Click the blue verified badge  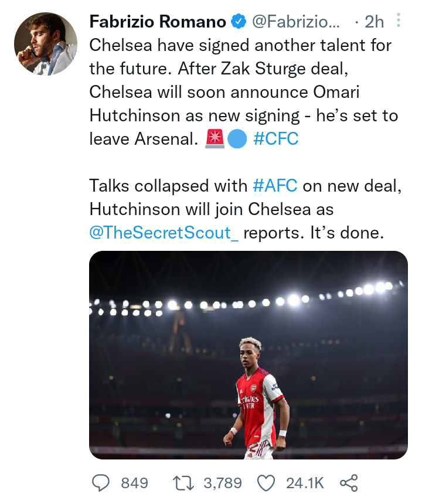239,22
